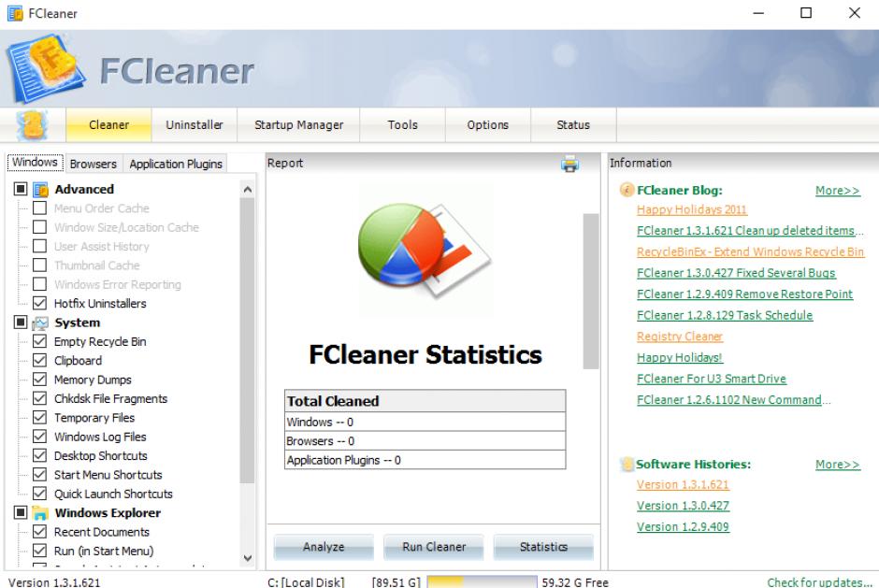Click the Advanced category icon

(x=40, y=190)
